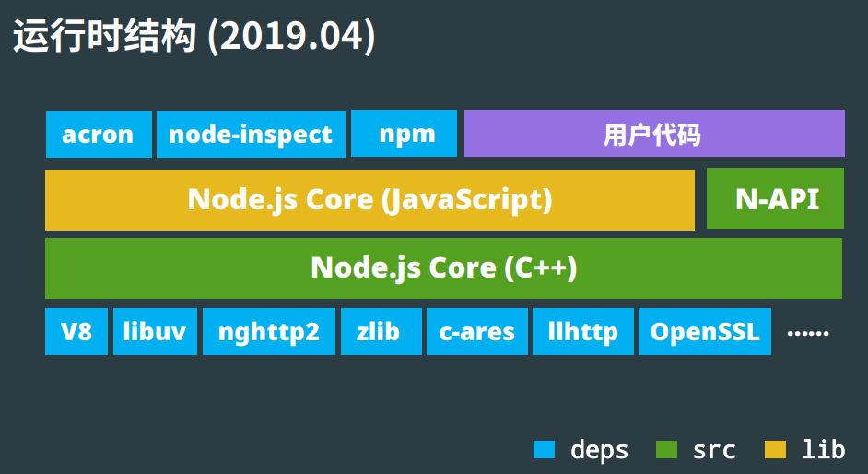
Task: Click the npm dependency block
Action: coord(405,135)
